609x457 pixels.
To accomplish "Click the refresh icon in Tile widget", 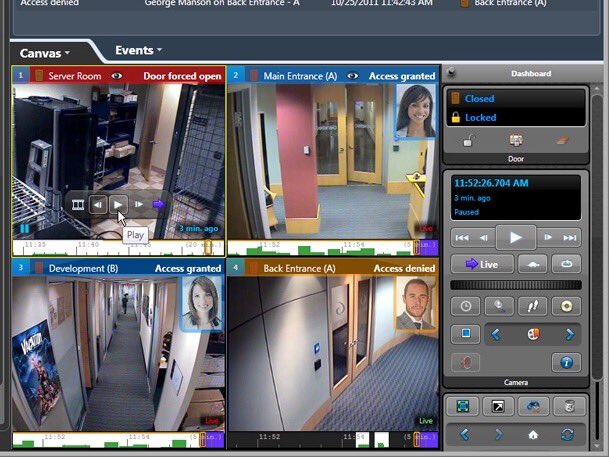I will point(567,434).
